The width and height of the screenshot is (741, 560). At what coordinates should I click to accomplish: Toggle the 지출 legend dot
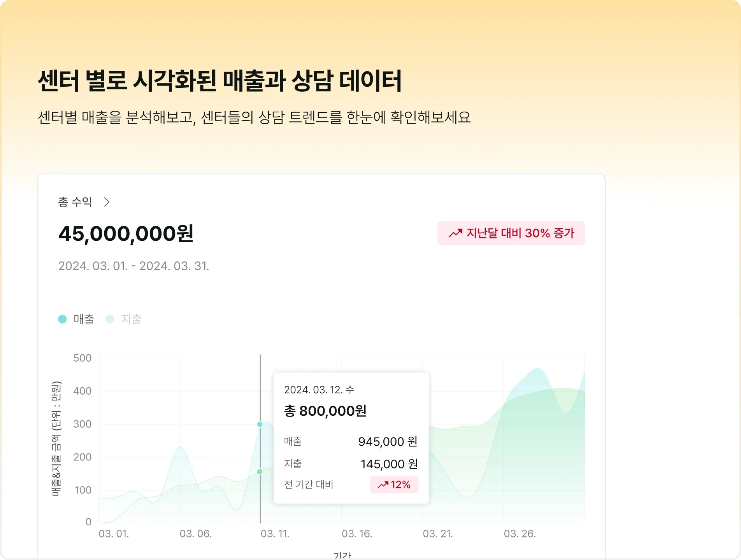[110, 319]
